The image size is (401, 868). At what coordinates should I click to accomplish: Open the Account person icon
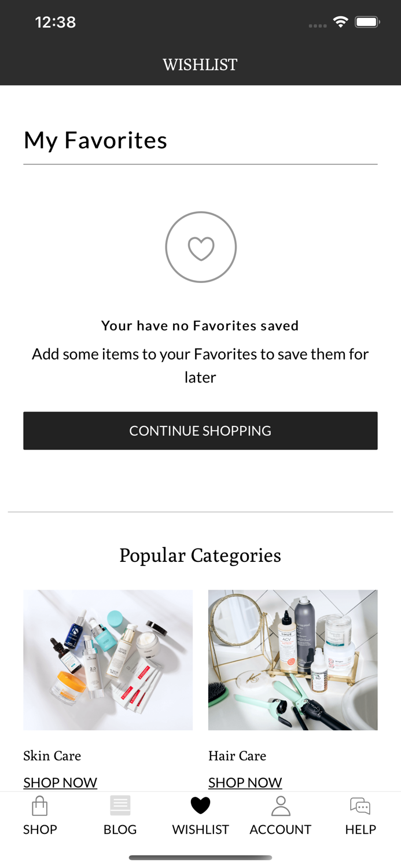click(281, 804)
